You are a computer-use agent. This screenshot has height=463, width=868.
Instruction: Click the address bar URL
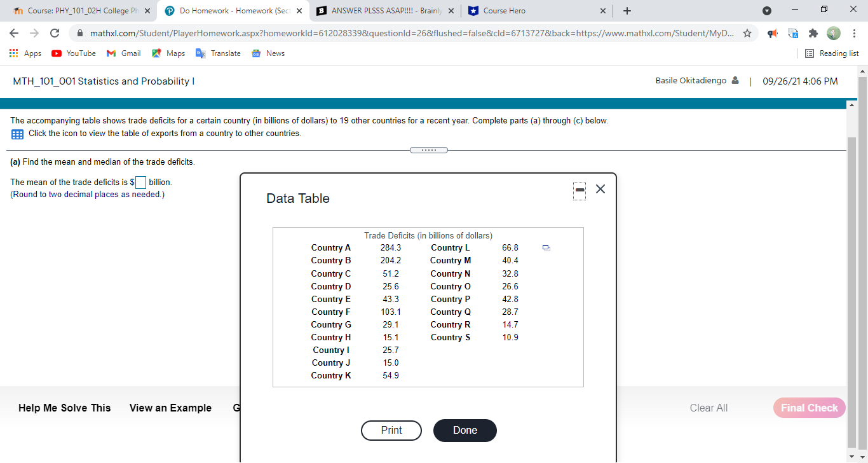pos(412,33)
